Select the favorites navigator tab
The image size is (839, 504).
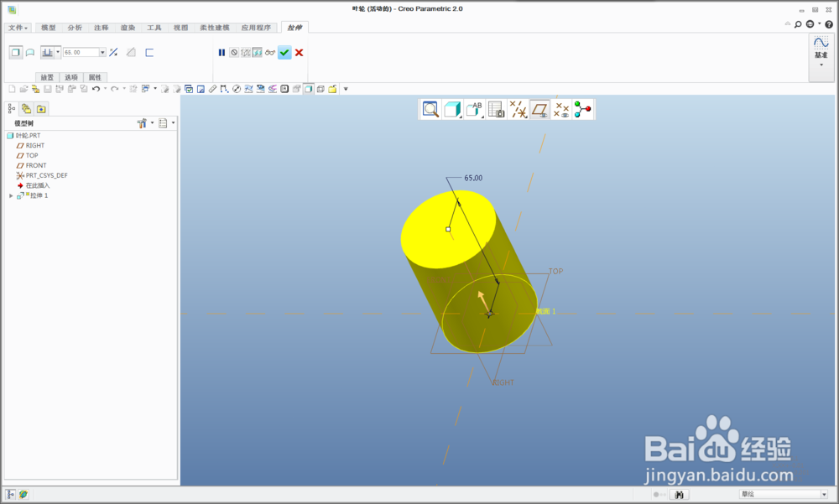click(41, 109)
